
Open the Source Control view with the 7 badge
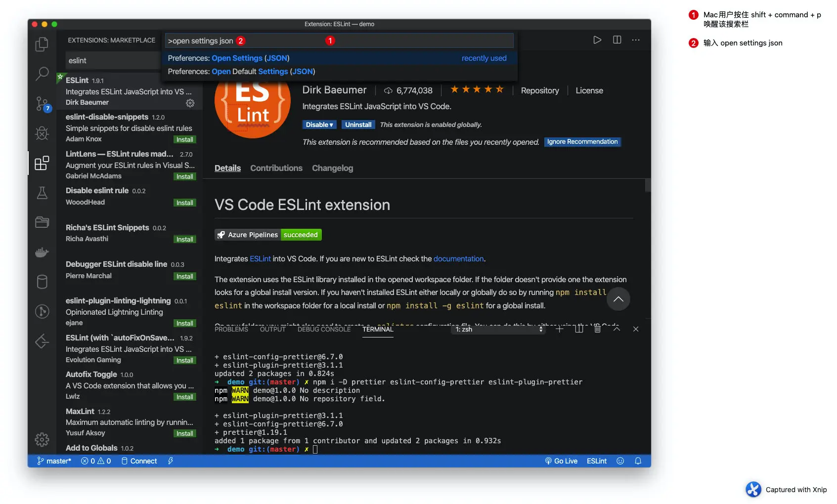point(42,104)
